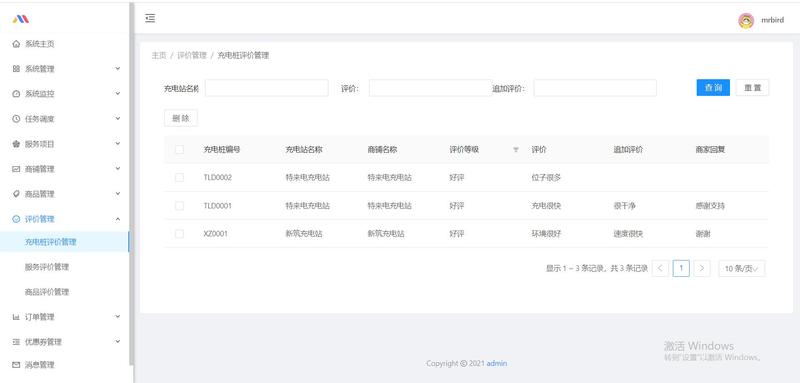Expand the 订单管理 menu chevron
800x383 pixels.
[x=118, y=316]
